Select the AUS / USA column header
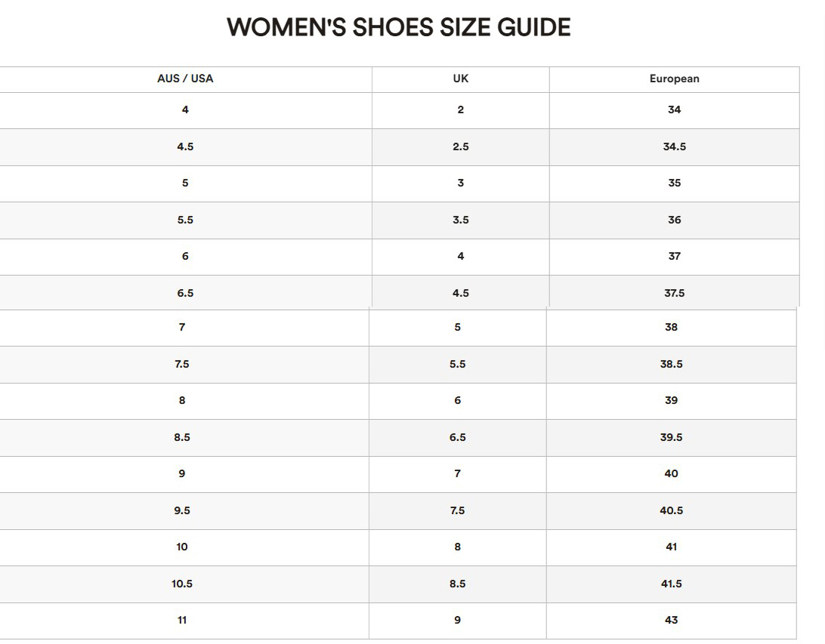Image resolution: width=825 pixels, height=644 pixels. (185, 79)
